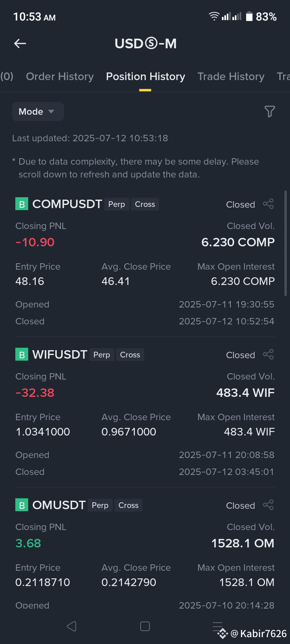Tap the back arrow icon
The width and height of the screenshot is (290, 644).
20,43
